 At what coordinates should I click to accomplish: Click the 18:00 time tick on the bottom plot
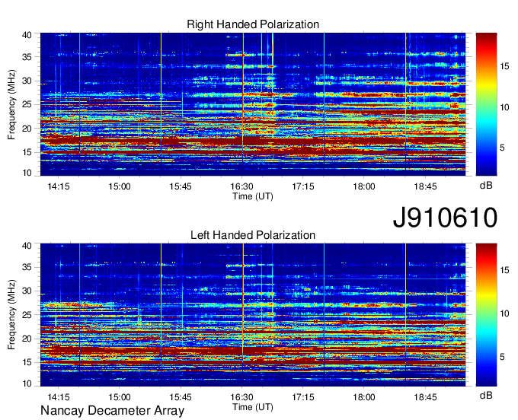tap(364, 397)
